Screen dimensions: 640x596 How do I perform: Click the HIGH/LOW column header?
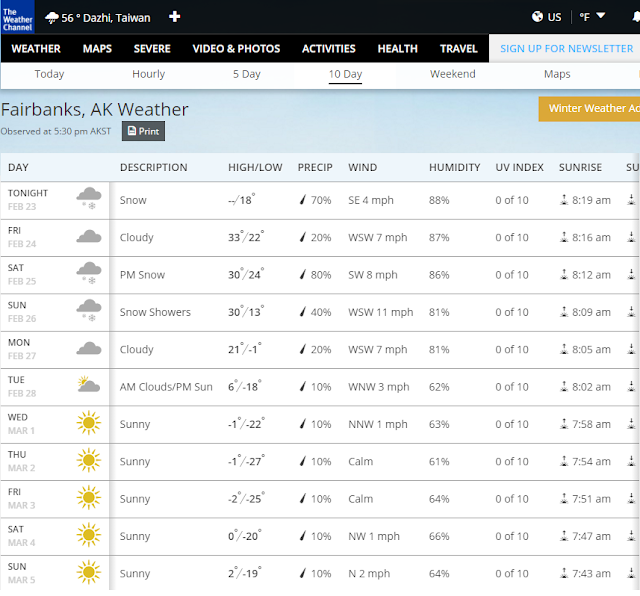pyautogui.click(x=255, y=167)
